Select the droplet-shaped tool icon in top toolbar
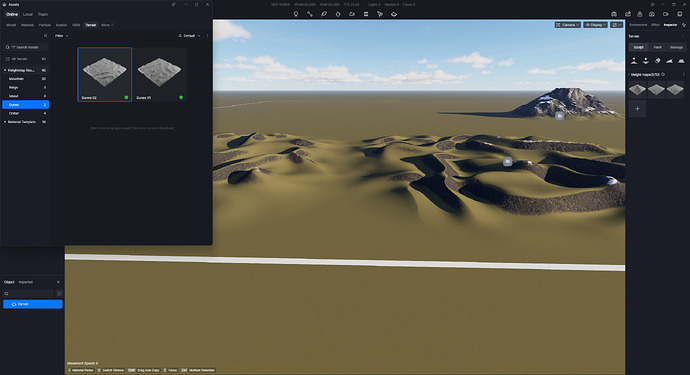690x375 pixels. [338, 14]
